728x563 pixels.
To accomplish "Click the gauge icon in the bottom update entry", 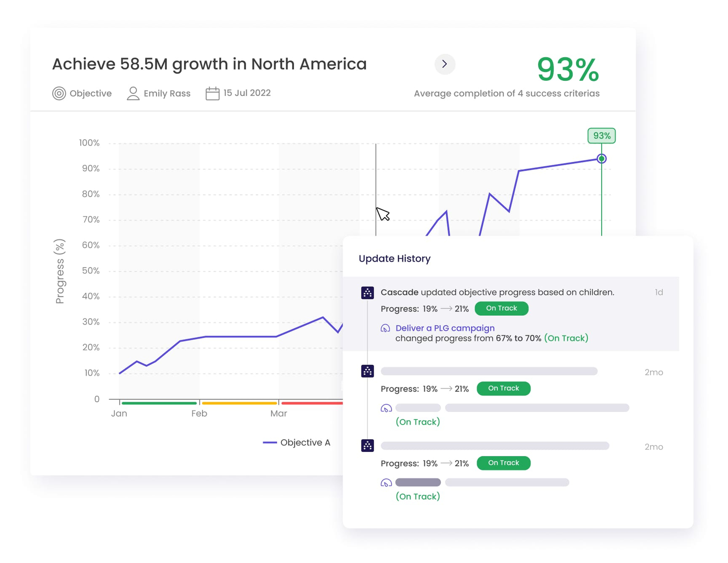I will click(386, 483).
